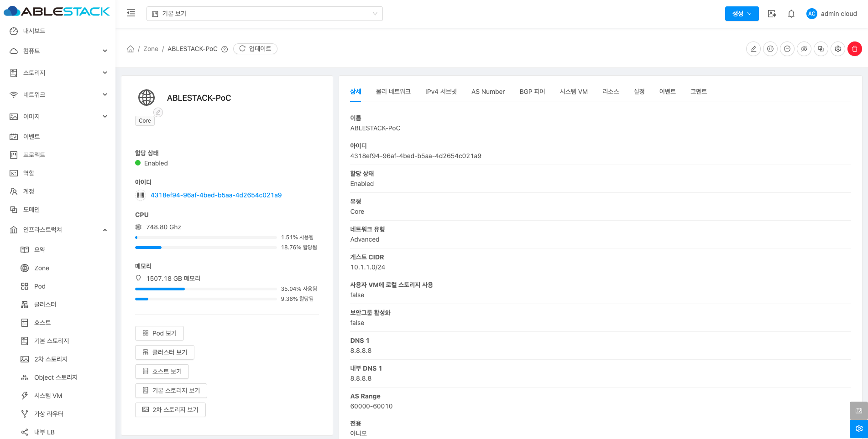This screenshot has width=868, height=439.
Task: Click the pencil edit zone icon
Action: pyautogui.click(x=753, y=49)
